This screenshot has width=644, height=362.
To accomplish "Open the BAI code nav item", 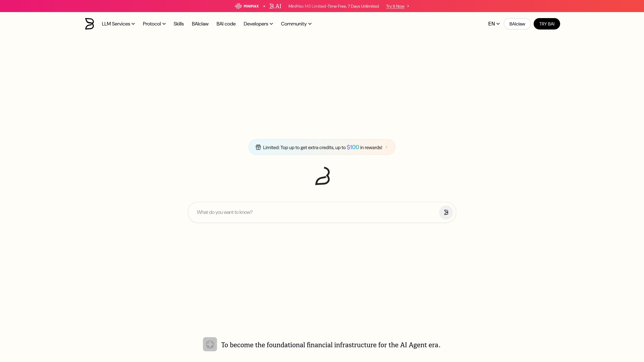I will point(226,24).
